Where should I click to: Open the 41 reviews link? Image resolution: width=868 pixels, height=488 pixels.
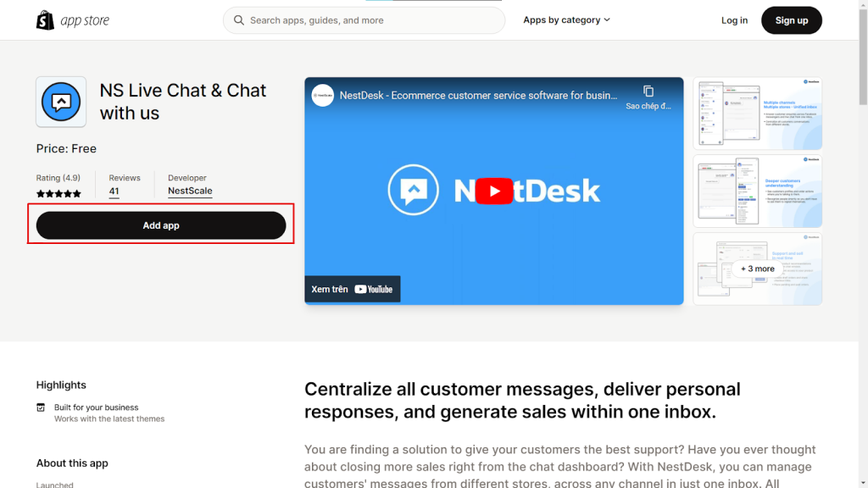click(x=114, y=191)
